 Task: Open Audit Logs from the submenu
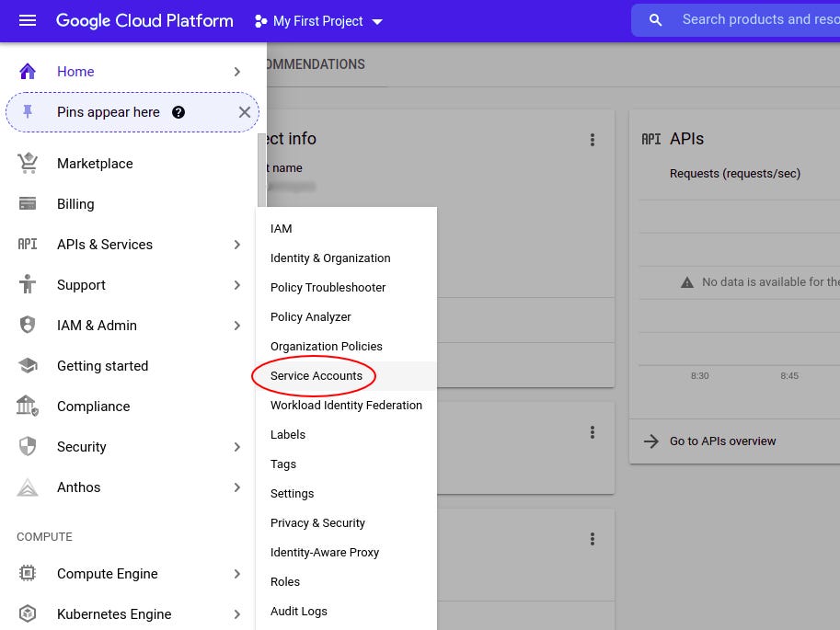(346, 612)
